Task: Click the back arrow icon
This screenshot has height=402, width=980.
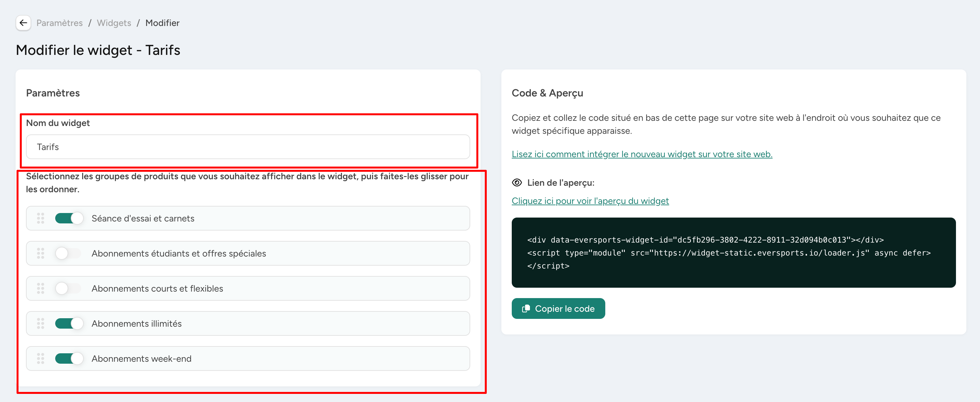Action: coord(23,23)
